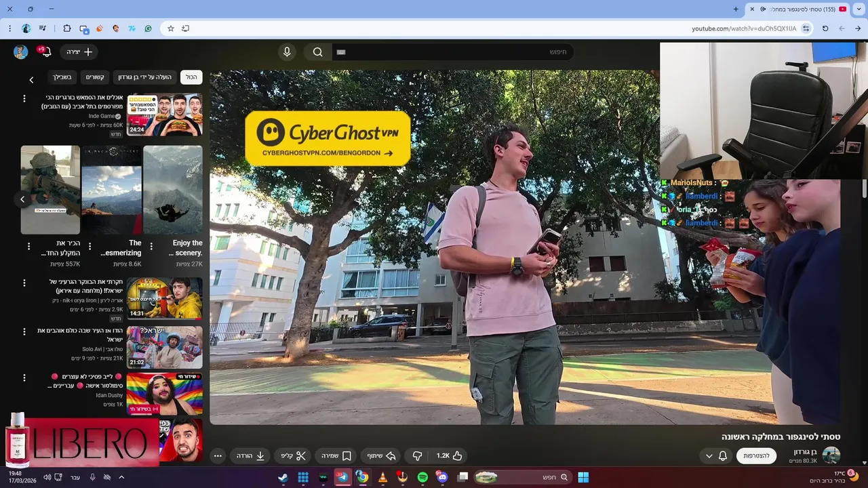Image resolution: width=868 pixels, height=488 pixels.
Task: Select the 'הכול' filter chip
Action: [191, 77]
